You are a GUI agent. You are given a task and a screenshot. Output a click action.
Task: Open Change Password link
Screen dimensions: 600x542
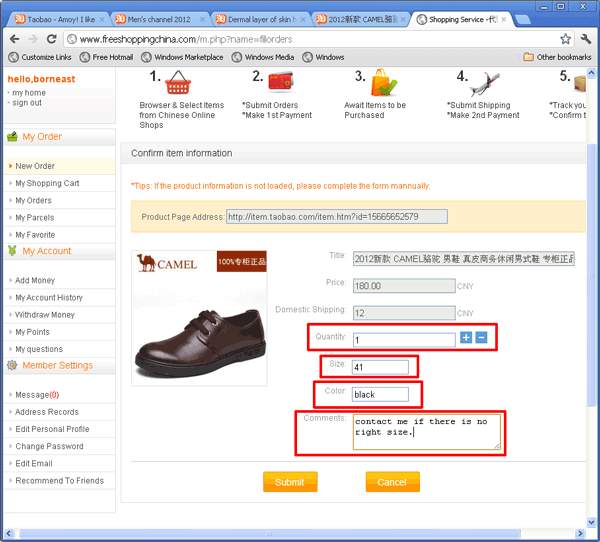[49, 447]
